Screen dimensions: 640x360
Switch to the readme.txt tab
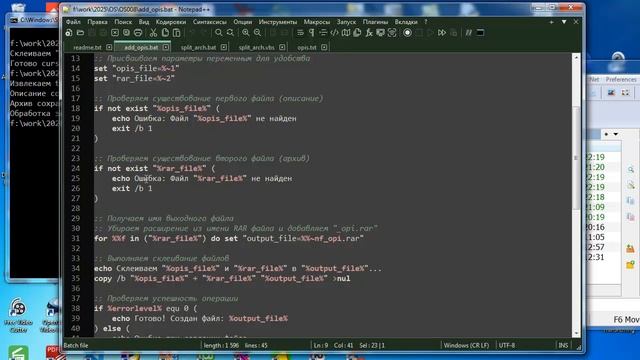coord(87,47)
